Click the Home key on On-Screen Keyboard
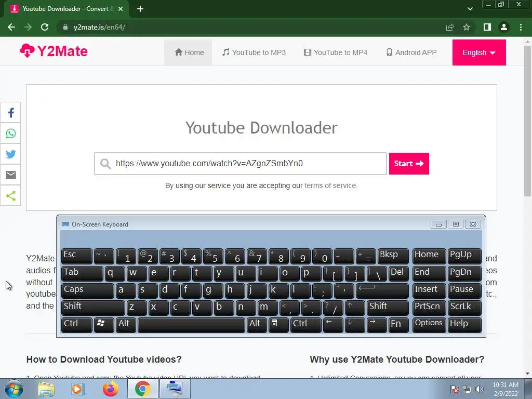Screen dimensions: 532x399 pos(429,256)
